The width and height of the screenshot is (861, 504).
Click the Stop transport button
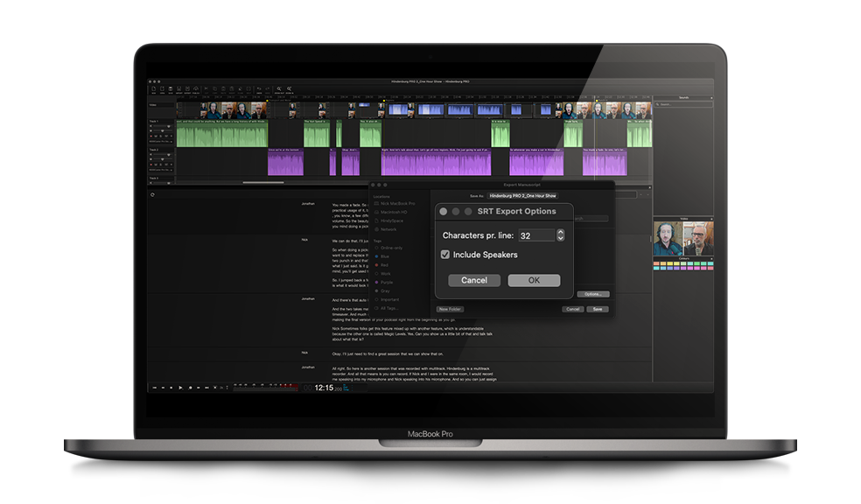(x=171, y=388)
